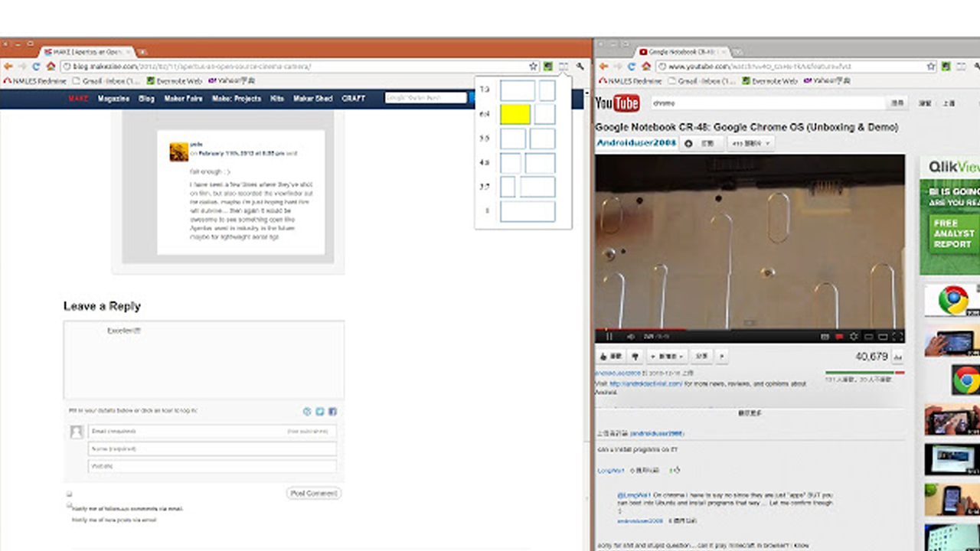Viewport: 980px width, 551px height.
Task: Open NMLES Redmine bookmark in the MAKE window
Action: coord(34,80)
